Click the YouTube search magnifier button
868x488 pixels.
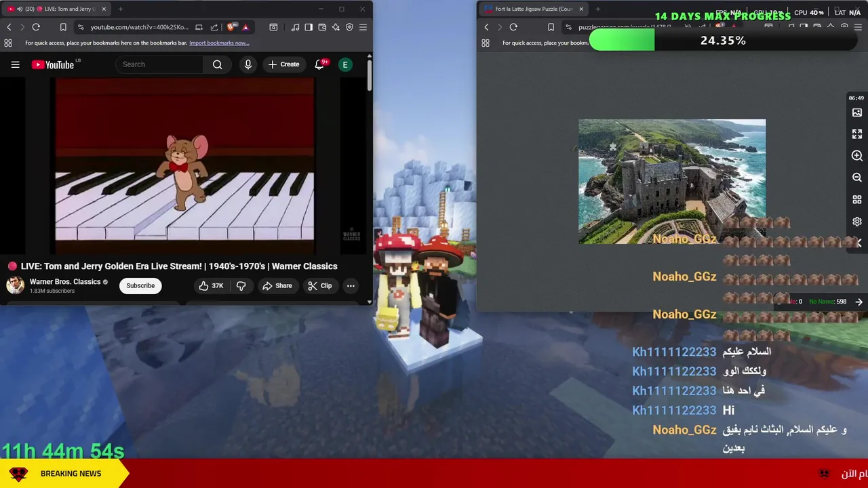[217, 64]
